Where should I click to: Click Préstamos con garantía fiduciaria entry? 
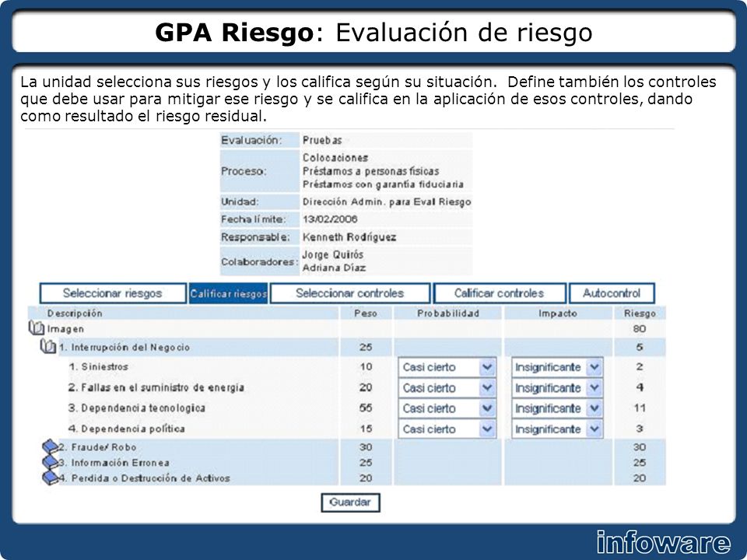click(x=383, y=184)
